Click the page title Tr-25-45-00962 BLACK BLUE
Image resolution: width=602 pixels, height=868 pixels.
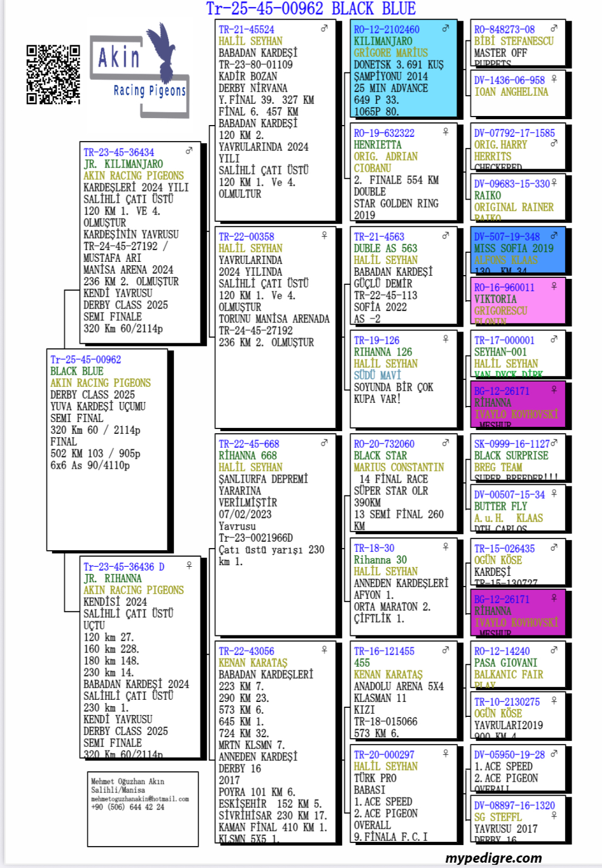pyautogui.click(x=311, y=9)
